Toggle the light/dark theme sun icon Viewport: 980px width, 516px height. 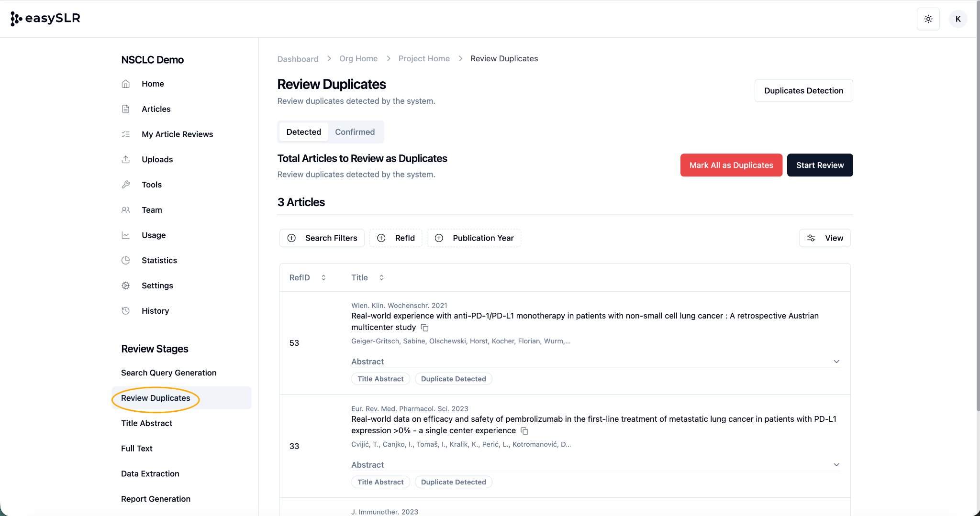coord(928,19)
